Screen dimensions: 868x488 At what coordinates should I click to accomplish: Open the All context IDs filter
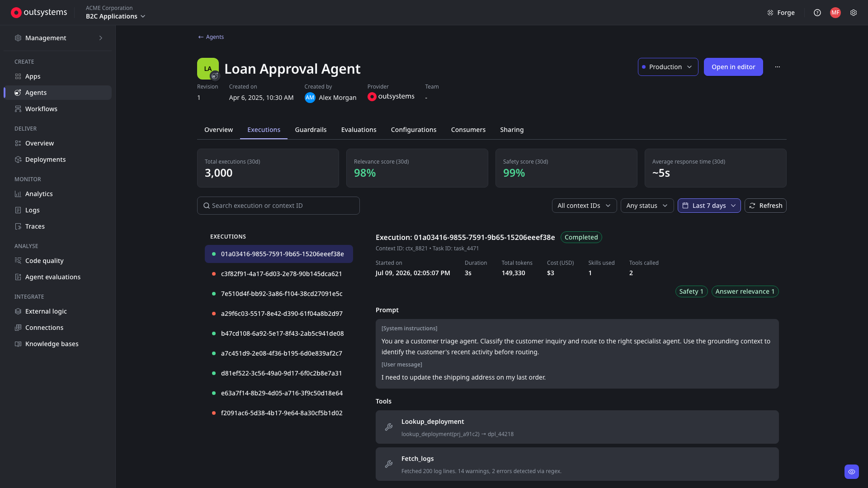pos(584,206)
